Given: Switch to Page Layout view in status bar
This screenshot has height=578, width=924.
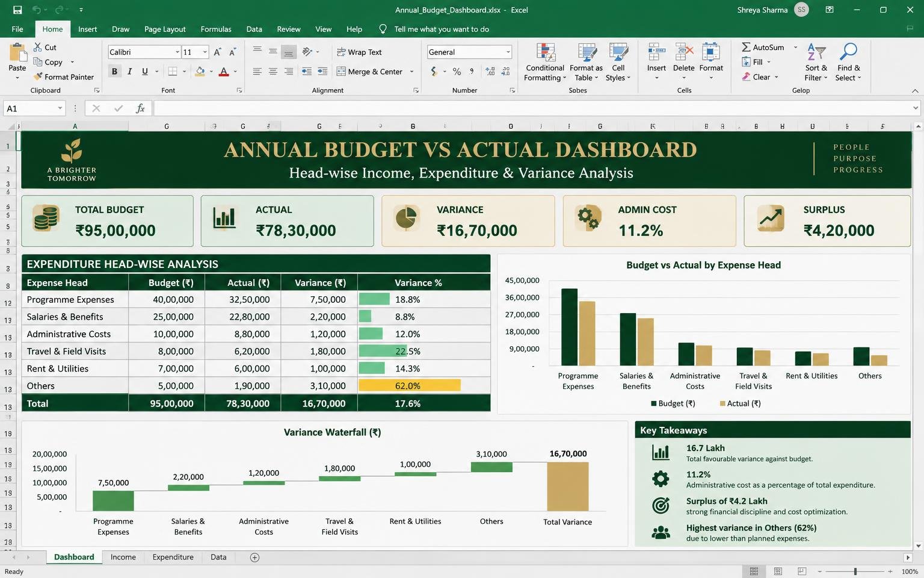Looking at the screenshot, I should click(778, 571).
